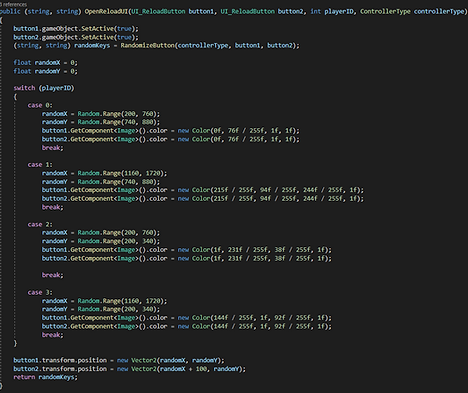
Task: Click the OpenReloadUI method name
Action: click(106, 11)
